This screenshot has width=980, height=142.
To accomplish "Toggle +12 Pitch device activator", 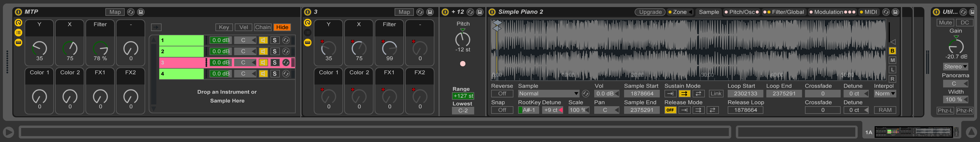I will pyautogui.click(x=445, y=12).
